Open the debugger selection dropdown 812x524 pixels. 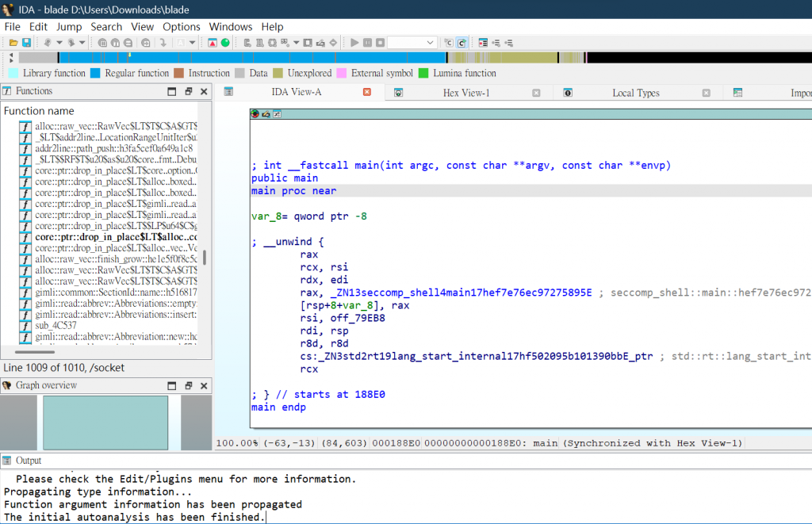[431, 42]
